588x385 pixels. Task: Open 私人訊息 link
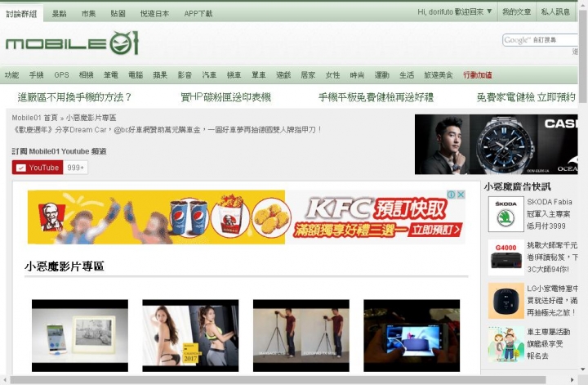pyautogui.click(x=555, y=12)
